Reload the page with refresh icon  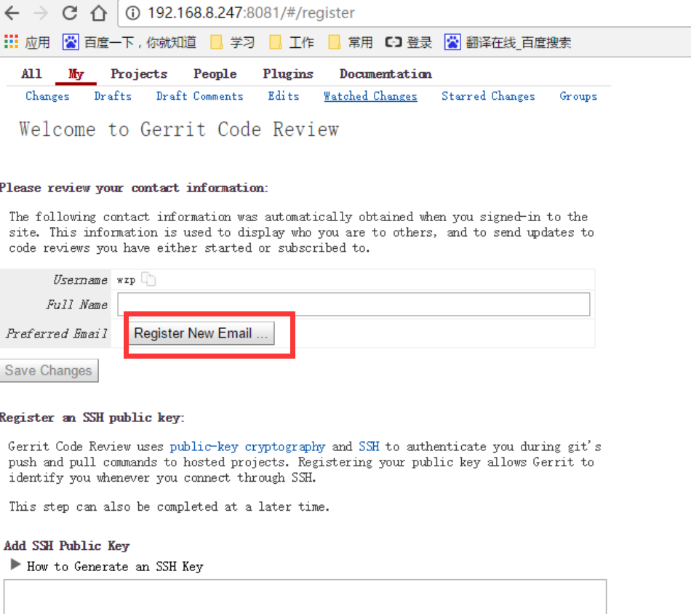tap(70, 13)
